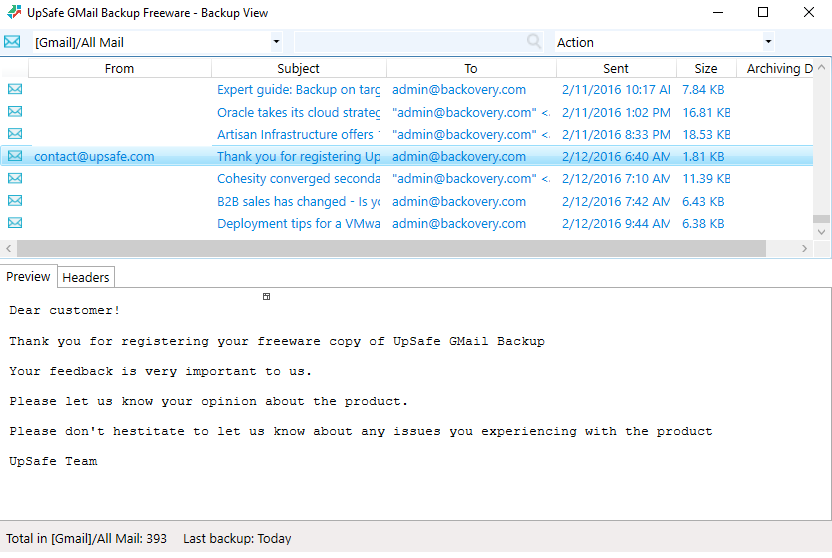Sort by the From column header
Image resolution: width=832 pixels, height=558 pixels.
119,68
